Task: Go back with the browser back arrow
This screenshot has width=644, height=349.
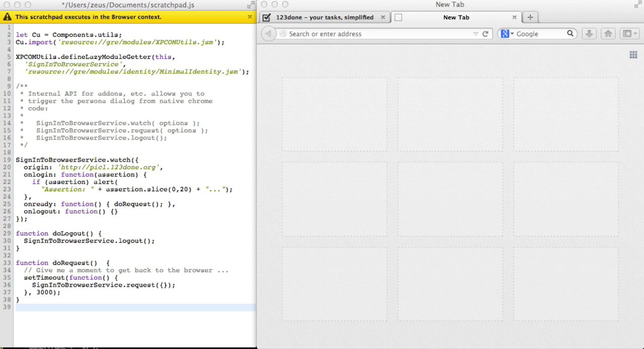Action: tap(268, 34)
